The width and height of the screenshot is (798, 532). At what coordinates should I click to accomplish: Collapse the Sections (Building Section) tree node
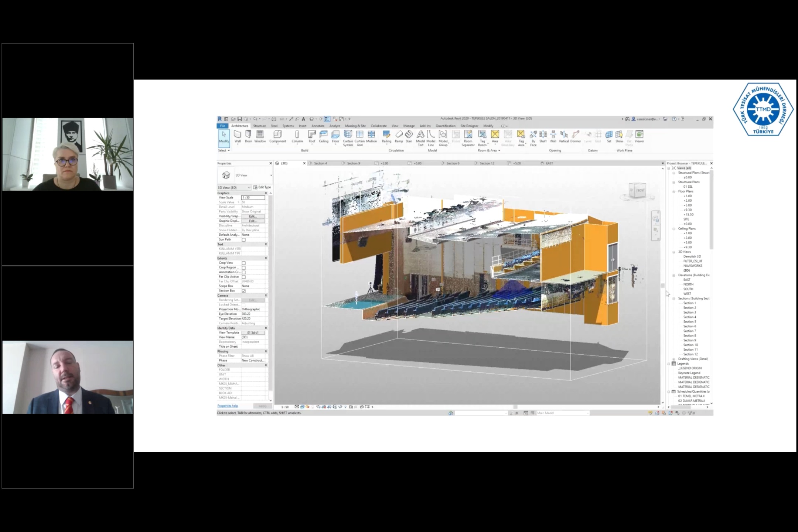674,299
